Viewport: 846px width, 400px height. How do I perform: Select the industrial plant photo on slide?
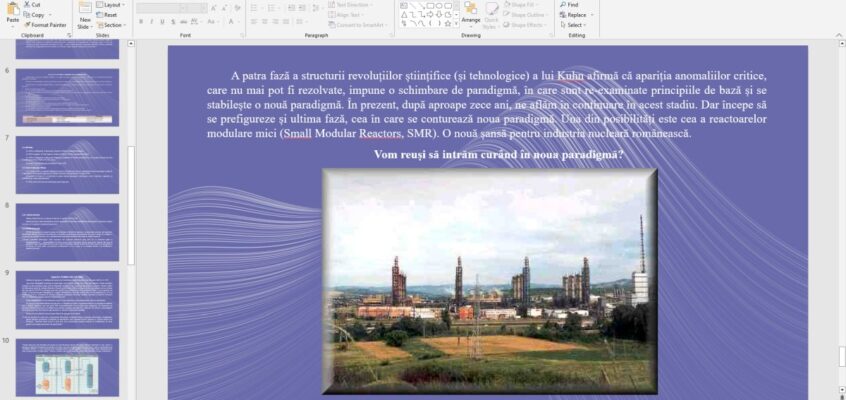coord(490,281)
